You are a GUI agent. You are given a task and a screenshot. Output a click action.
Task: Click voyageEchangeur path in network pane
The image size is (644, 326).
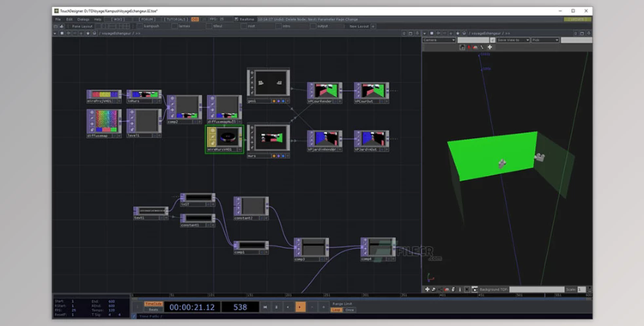pyautogui.click(x=117, y=33)
